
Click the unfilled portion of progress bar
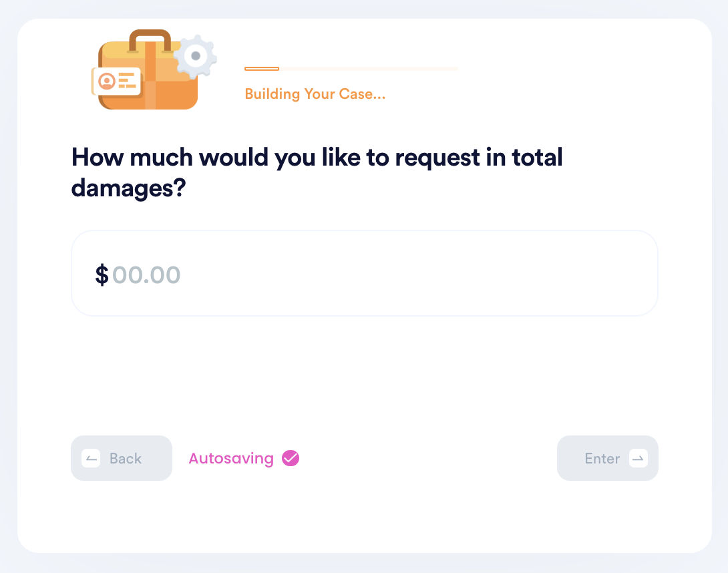click(369, 69)
